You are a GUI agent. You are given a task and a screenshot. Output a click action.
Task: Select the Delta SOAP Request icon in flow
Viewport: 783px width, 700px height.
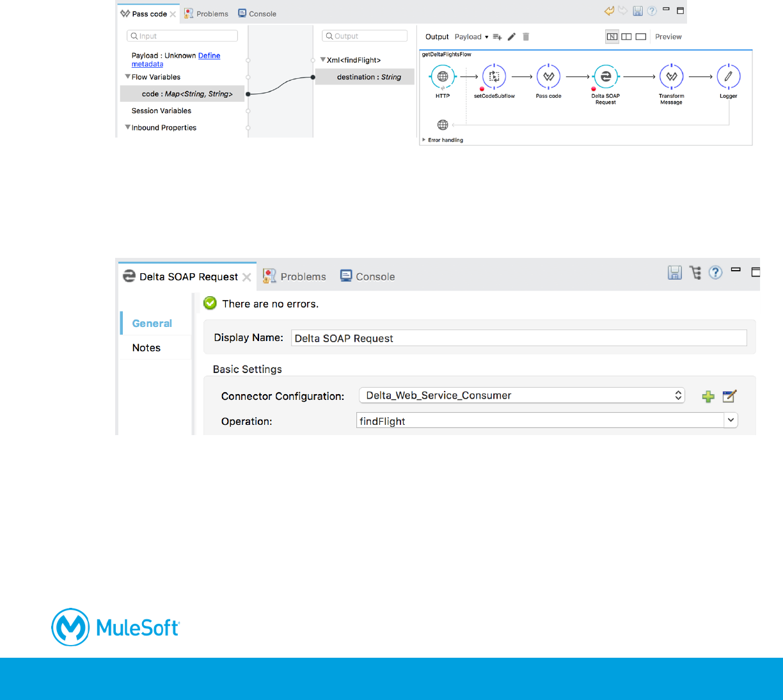[x=605, y=76]
